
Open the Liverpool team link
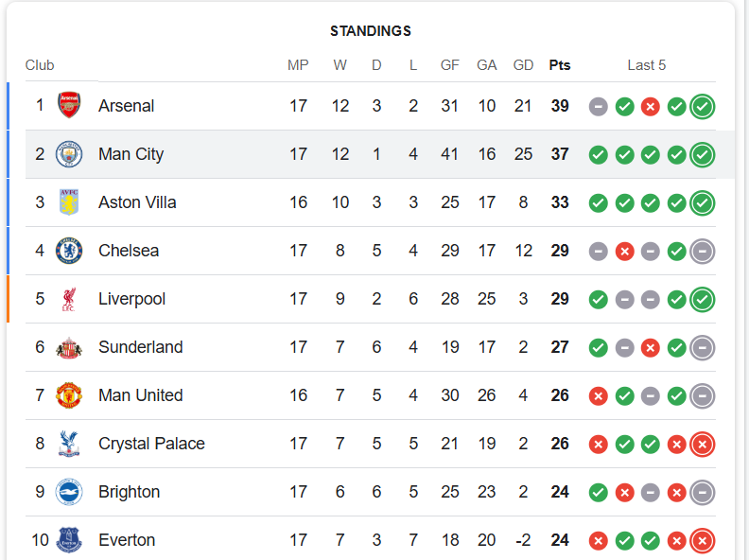point(131,299)
